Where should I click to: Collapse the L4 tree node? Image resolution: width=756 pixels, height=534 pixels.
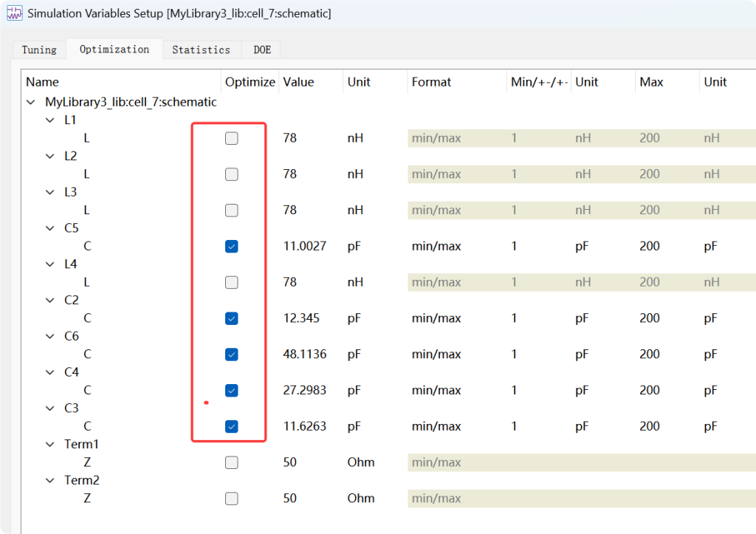pos(50,264)
